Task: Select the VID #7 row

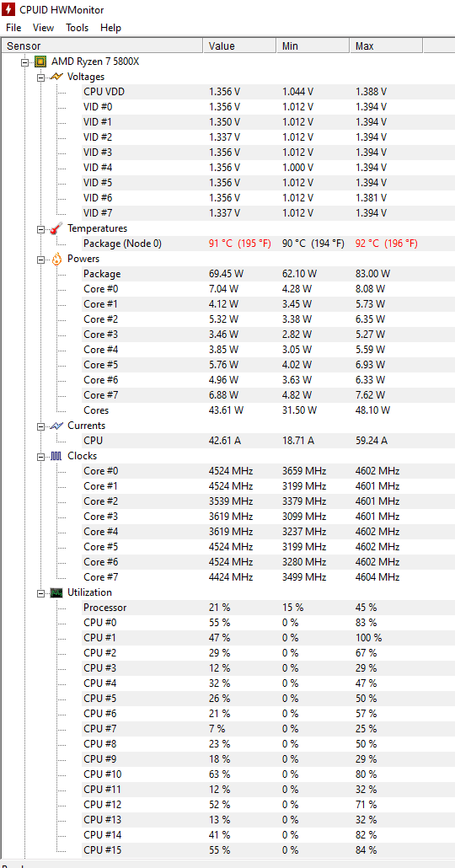Action: click(268, 212)
